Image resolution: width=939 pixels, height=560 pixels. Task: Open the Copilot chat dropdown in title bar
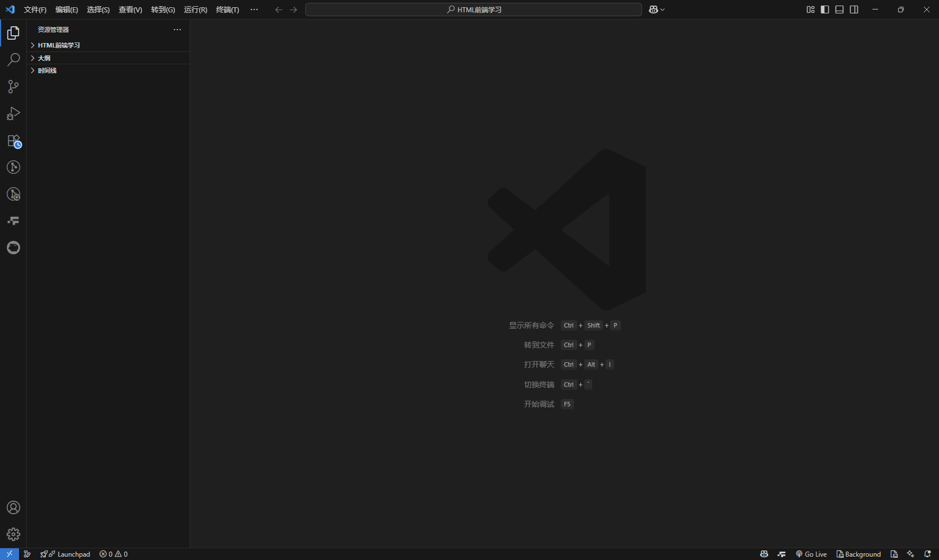657,10
